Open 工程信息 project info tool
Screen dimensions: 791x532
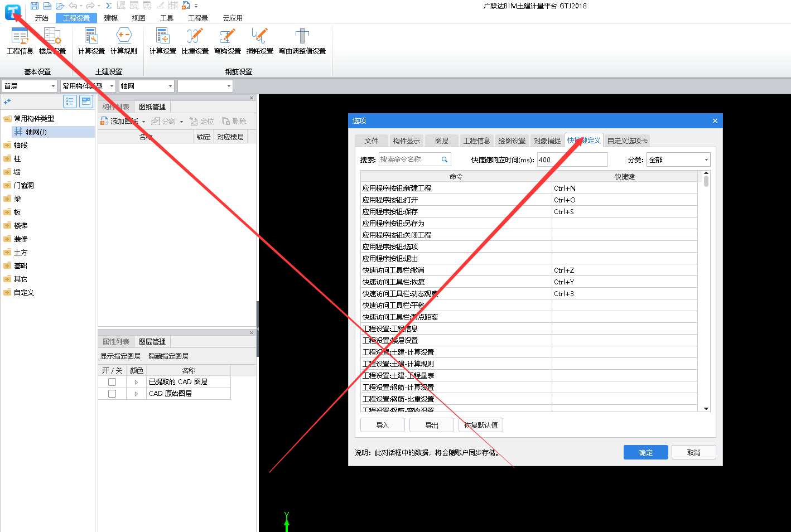point(20,41)
